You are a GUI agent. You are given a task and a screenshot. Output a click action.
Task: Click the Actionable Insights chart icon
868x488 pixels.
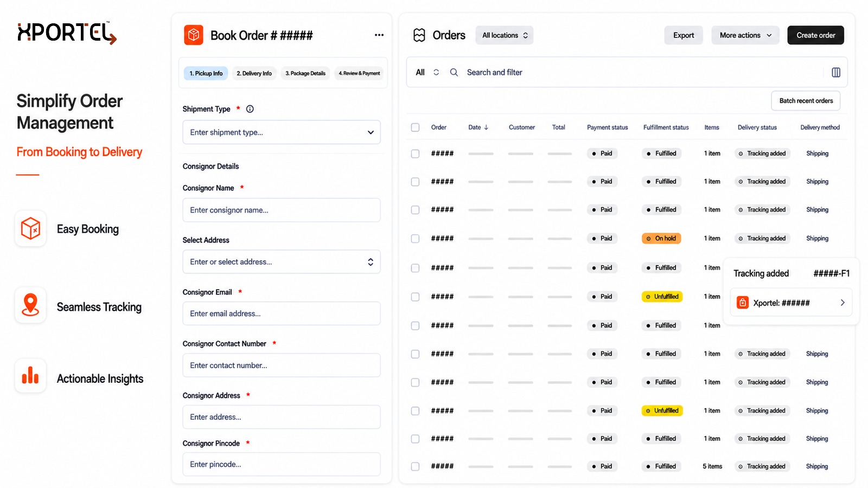(30, 375)
